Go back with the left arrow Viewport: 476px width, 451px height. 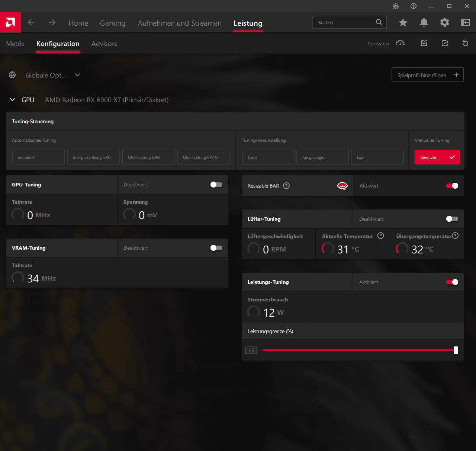[x=31, y=22]
